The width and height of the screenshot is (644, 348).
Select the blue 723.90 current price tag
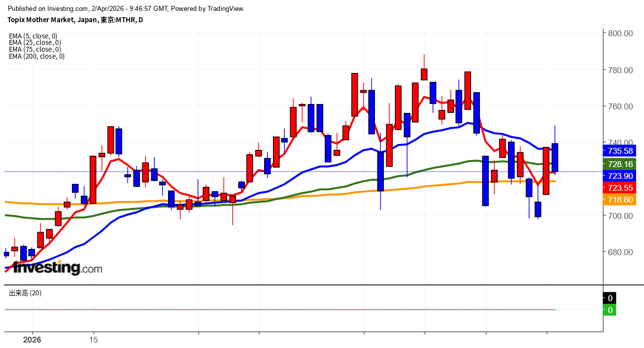[x=620, y=175]
